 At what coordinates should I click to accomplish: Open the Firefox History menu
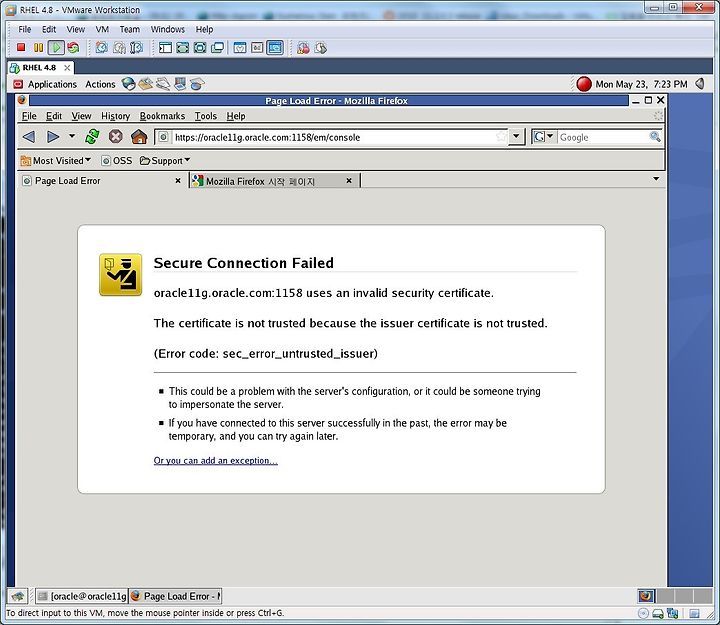(116, 116)
